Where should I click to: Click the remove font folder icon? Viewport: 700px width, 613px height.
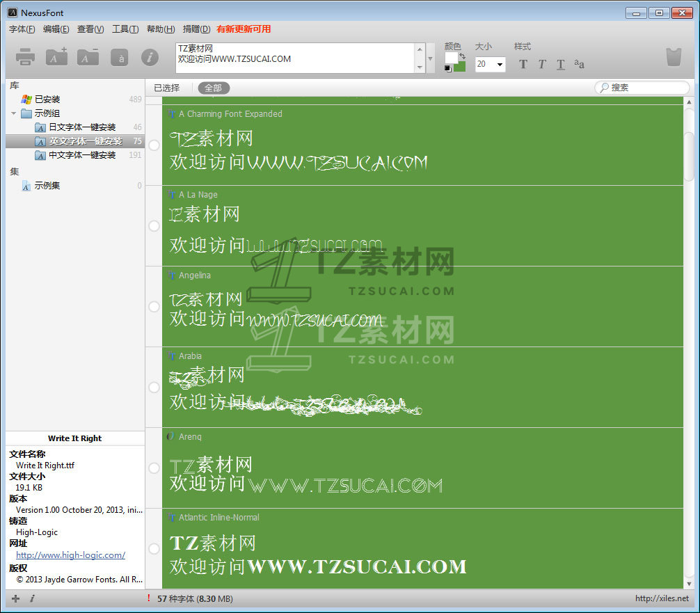coord(88,56)
